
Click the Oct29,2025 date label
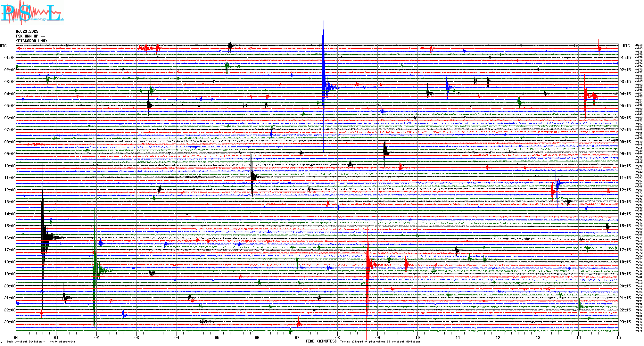(27, 31)
